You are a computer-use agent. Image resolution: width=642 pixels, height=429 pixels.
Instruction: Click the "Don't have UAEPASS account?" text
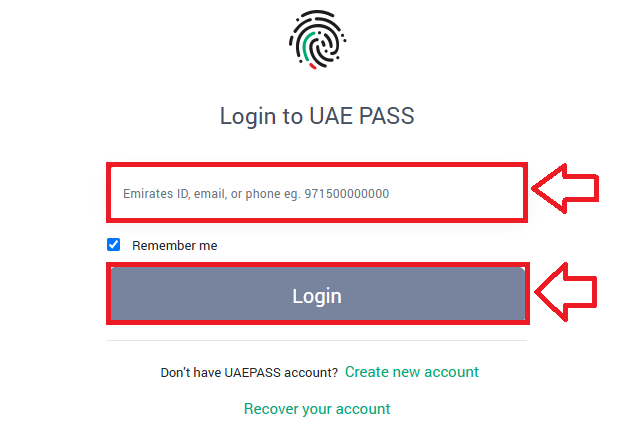pyautogui.click(x=249, y=373)
